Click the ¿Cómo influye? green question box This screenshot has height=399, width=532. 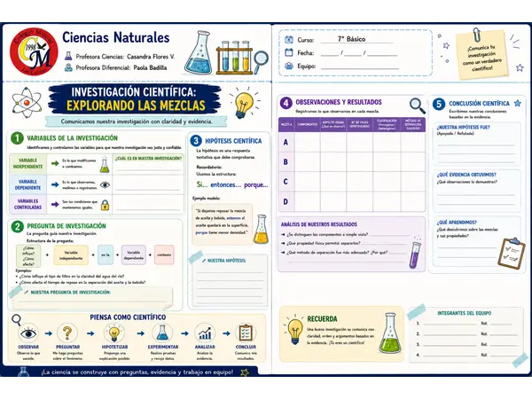(x=28, y=255)
